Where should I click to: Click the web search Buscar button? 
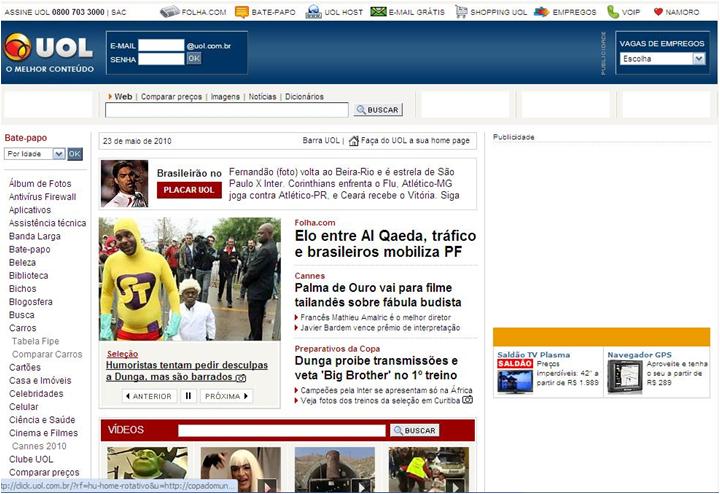378,110
